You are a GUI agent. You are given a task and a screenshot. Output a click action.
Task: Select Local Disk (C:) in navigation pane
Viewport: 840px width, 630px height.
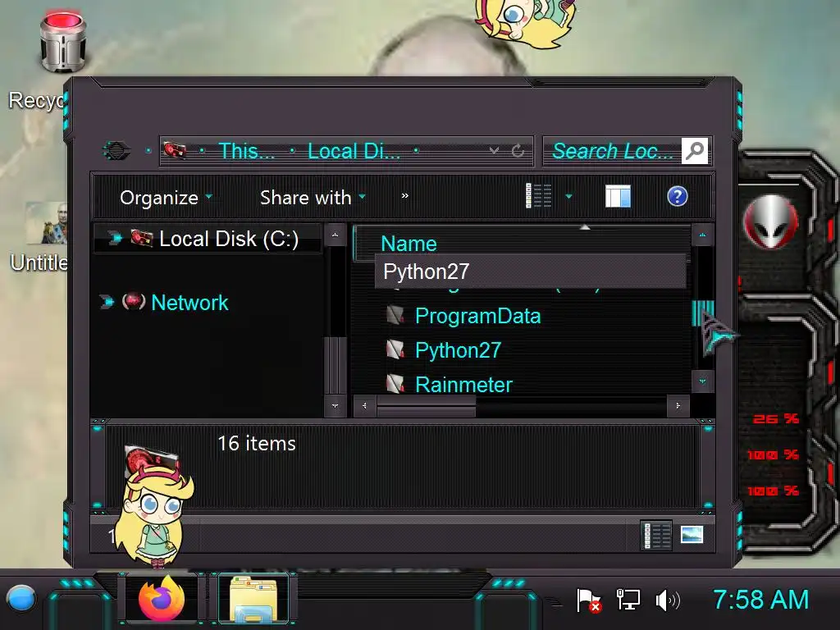pyautogui.click(x=229, y=239)
